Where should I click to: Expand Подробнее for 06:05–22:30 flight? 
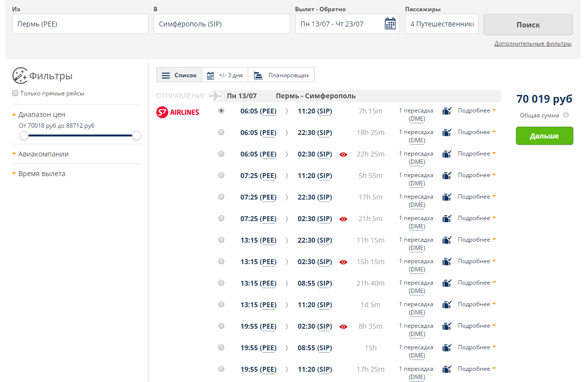tap(477, 132)
